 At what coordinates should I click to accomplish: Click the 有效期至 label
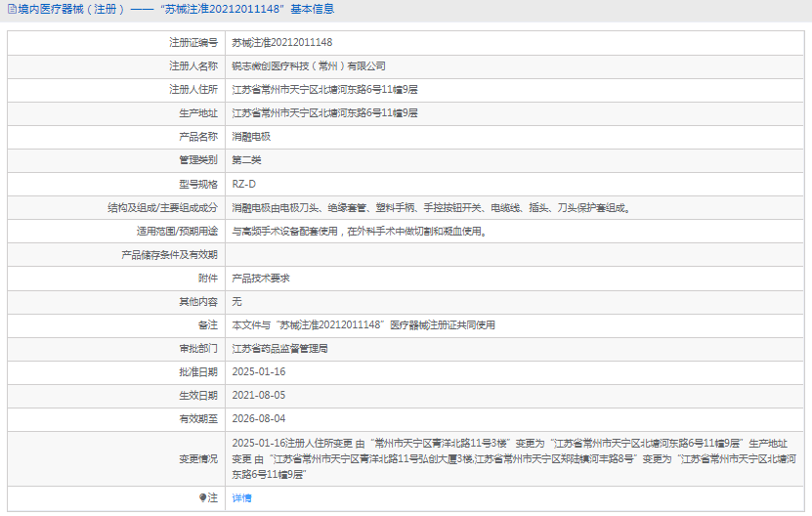click(x=198, y=418)
